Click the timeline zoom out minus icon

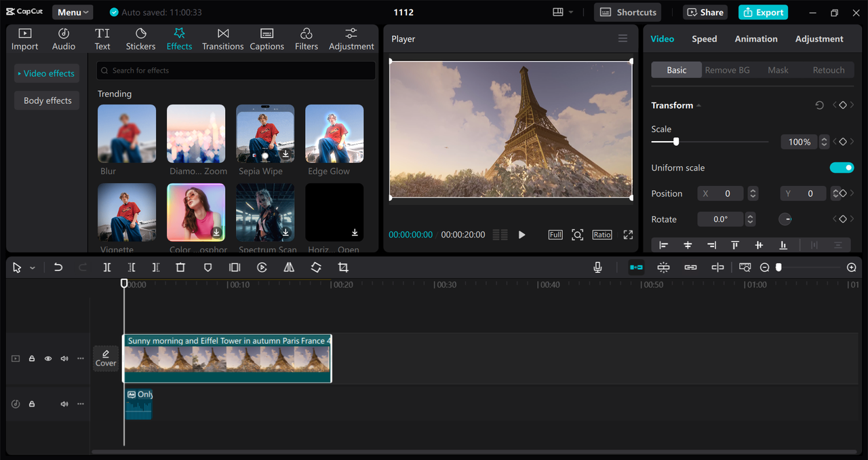click(x=764, y=267)
